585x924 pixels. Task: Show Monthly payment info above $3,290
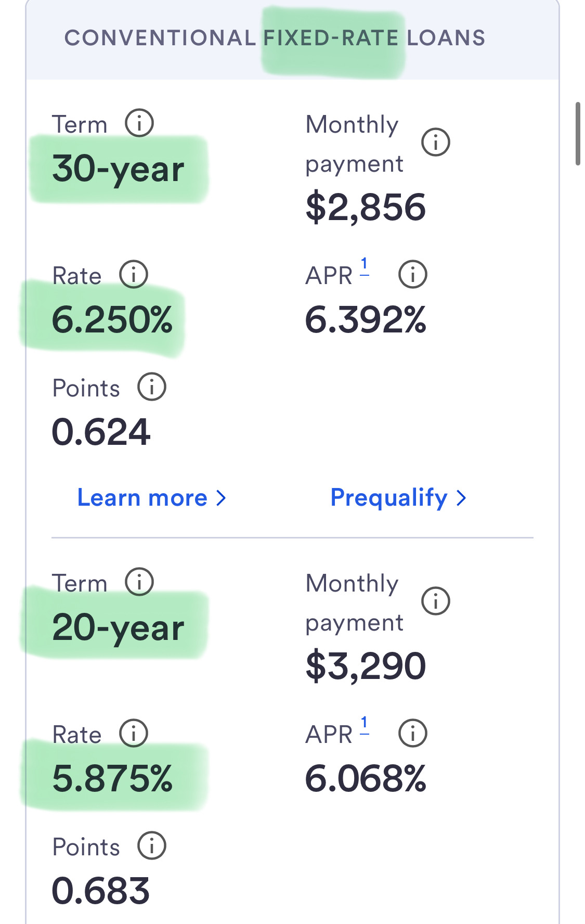435,601
